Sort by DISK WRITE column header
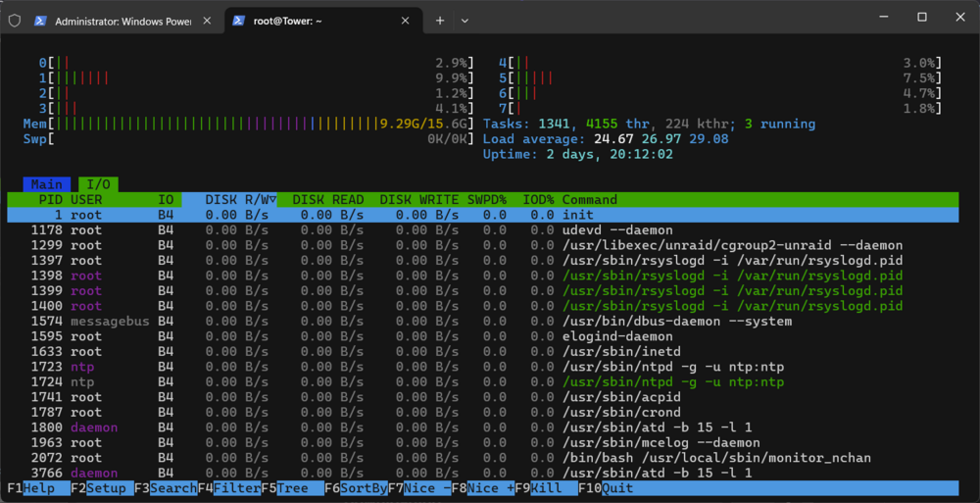The height and width of the screenshot is (503, 980). pyautogui.click(x=418, y=200)
